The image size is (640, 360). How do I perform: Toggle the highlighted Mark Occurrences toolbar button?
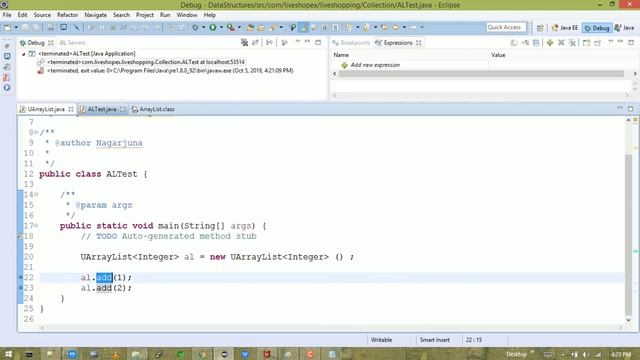point(304,27)
